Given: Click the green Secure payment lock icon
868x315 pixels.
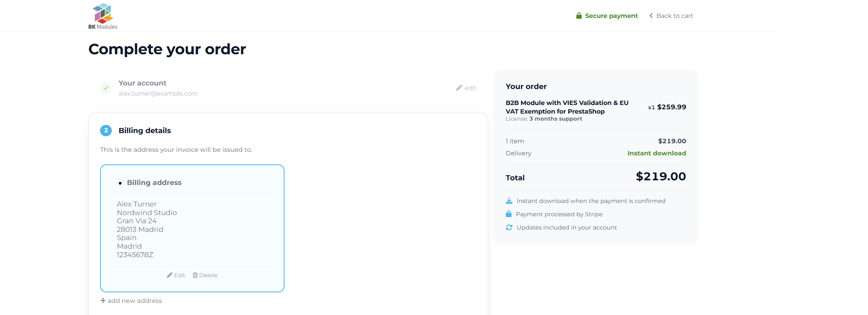Looking at the screenshot, I should point(579,16).
